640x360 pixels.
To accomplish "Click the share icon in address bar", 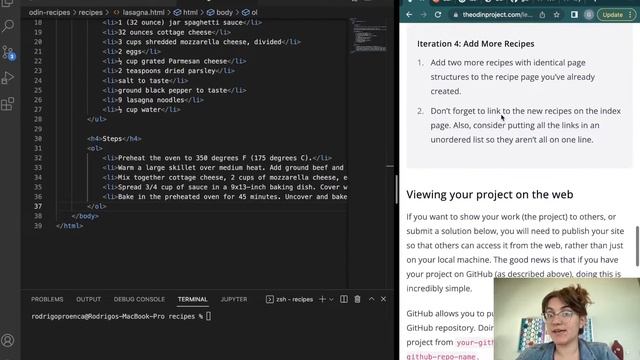I will [542, 15].
